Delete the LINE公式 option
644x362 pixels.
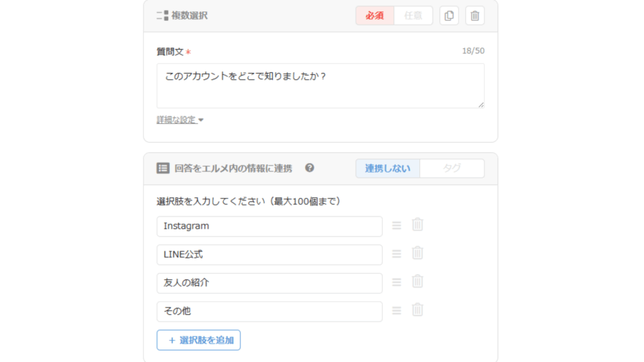pos(418,253)
